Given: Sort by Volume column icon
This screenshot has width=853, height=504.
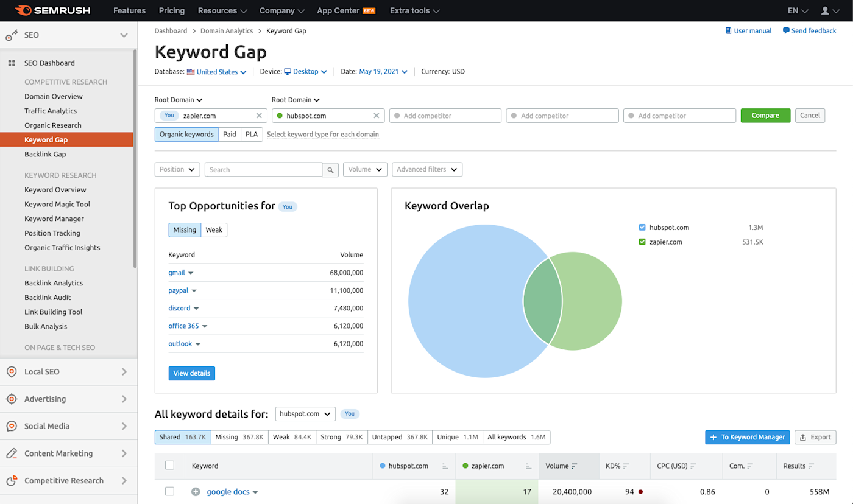Looking at the screenshot, I should (x=574, y=466).
